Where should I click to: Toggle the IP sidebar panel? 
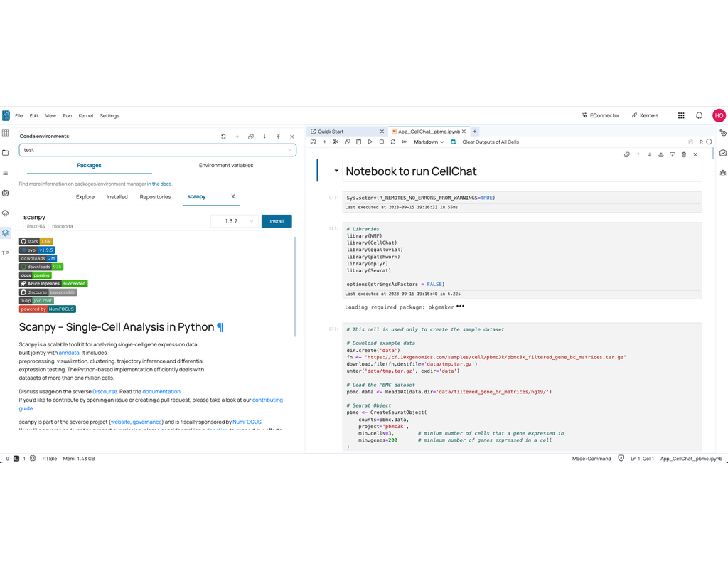coord(6,252)
